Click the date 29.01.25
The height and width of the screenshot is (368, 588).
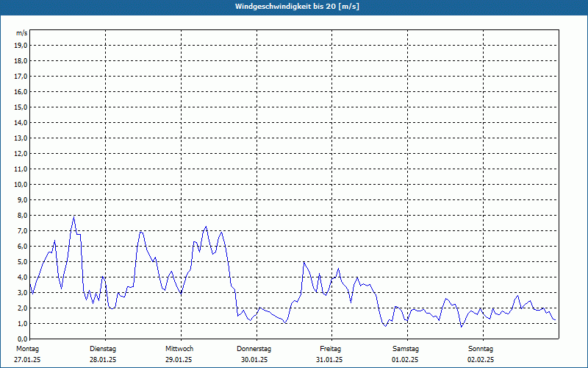pyautogui.click(x=179, y=360)
